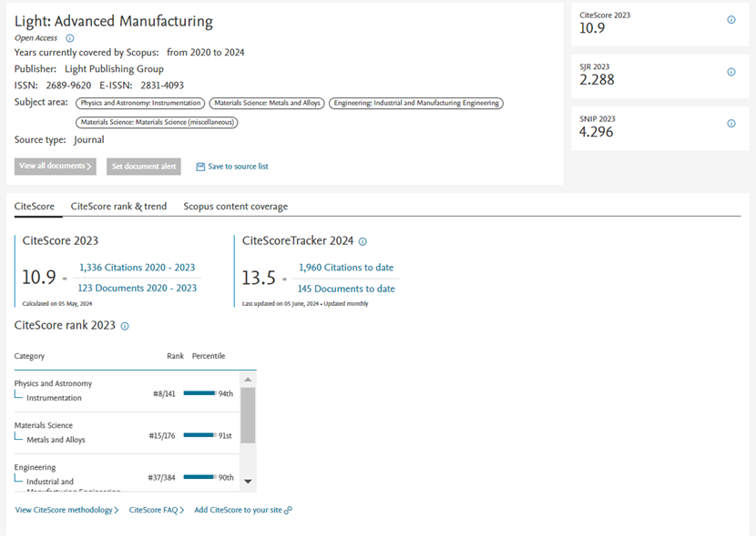Open the Scopus content coverage tab
Image resolution: width=756 pixels, height=549 pixels.
[x=235, y=207]
